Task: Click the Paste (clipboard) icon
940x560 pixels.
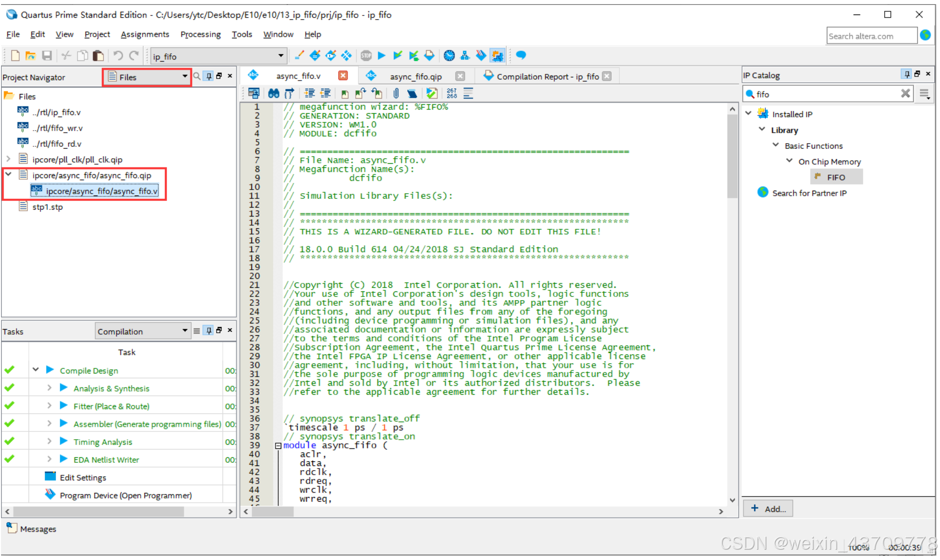Action: click(98, 56)
